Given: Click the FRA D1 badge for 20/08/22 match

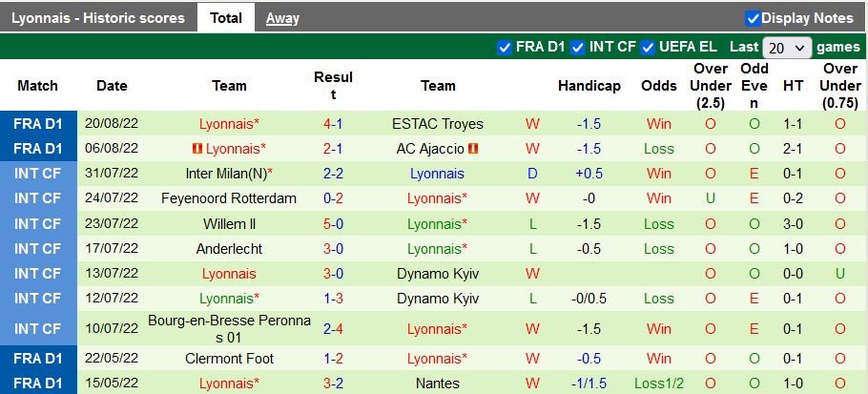Looking at the screenshot, I should [x=38, y=124].
